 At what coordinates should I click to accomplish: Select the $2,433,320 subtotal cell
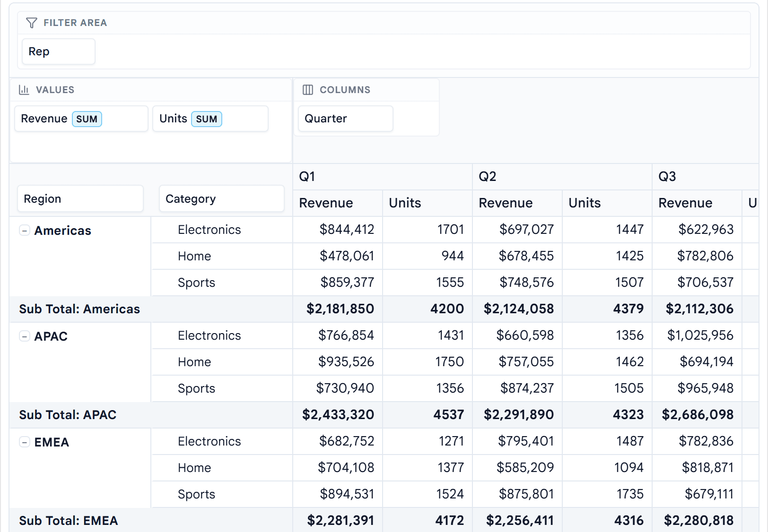(x=338, y=415)
